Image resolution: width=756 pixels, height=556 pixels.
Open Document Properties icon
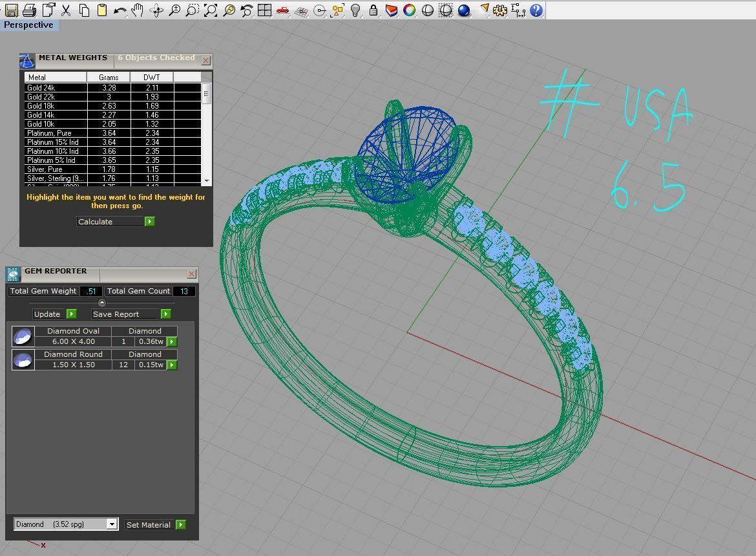pyautogui.click(x=48, y=10)
